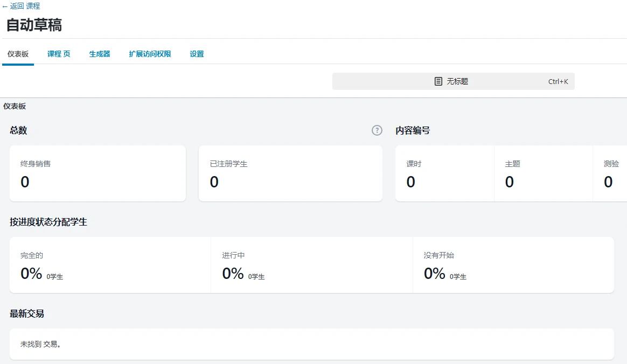Select the 终身销售 statistics card
Screen dimensions: 627x364
97,172
